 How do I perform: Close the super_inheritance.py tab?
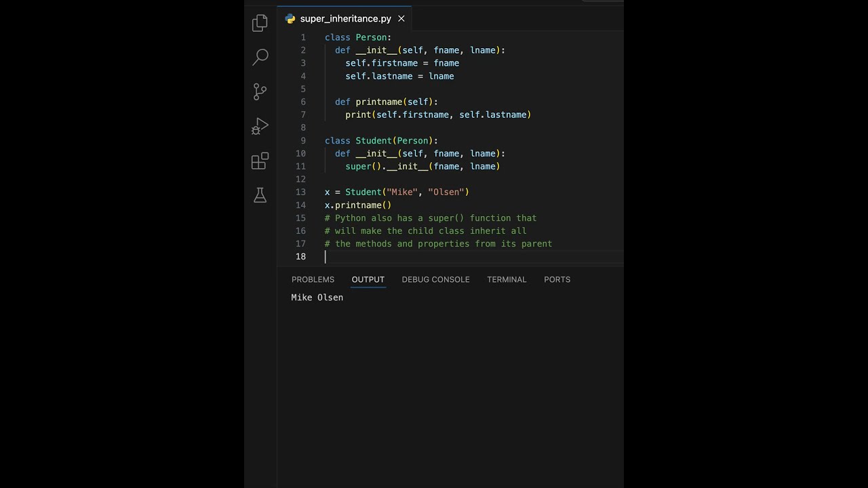coord(401,19)
